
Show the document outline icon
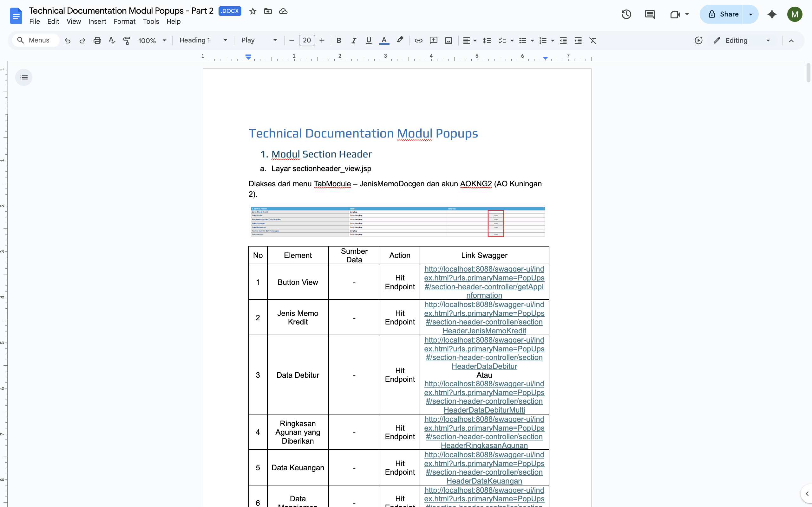pyautogui.click(x=24, y=77)
